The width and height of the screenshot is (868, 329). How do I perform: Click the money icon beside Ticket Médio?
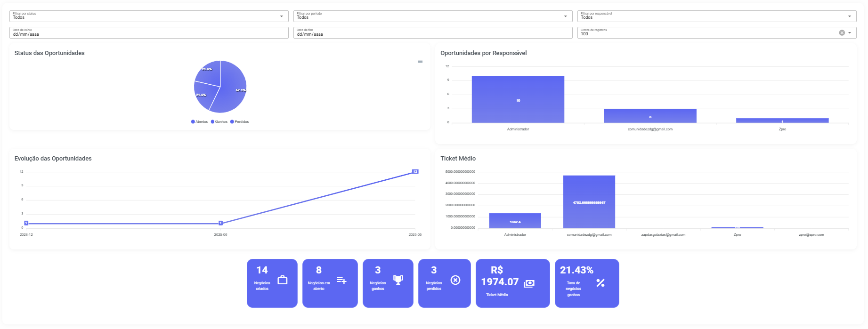point(529,283)
